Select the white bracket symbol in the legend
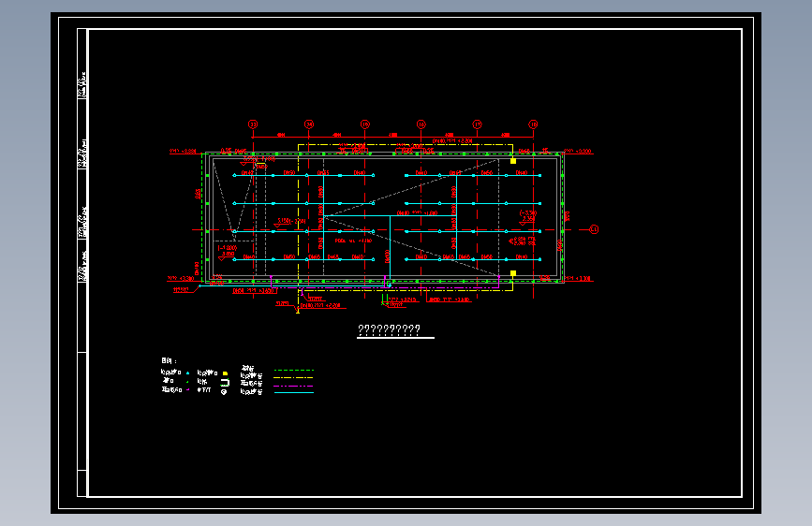The image size is (812, 526). click(225, 383)
